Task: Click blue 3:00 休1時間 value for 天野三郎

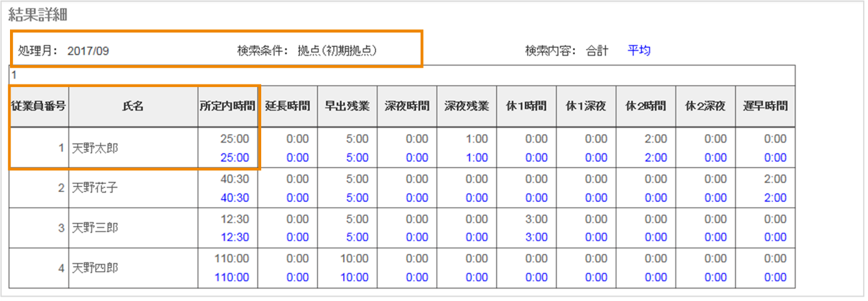Action: pos(536,237)
